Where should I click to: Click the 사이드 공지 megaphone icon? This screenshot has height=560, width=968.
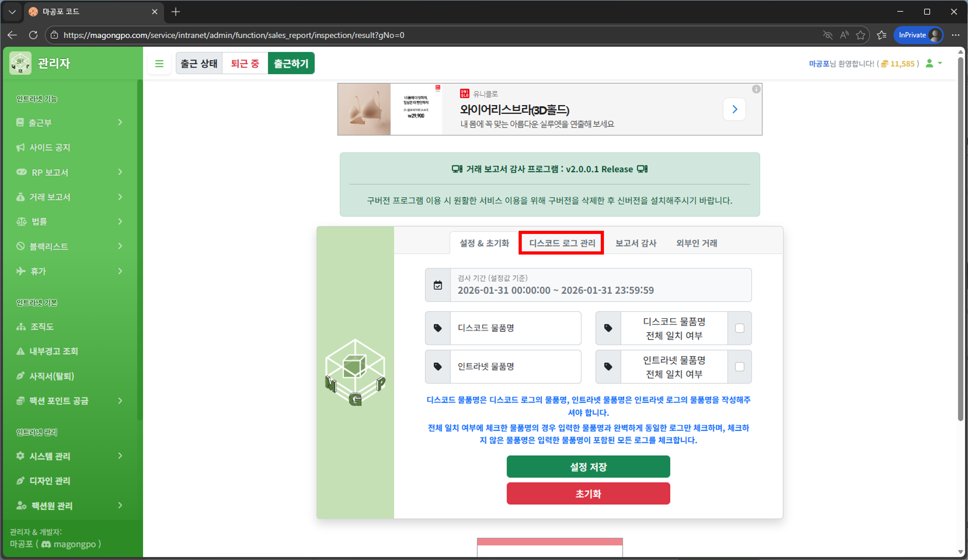pos(20,147)
